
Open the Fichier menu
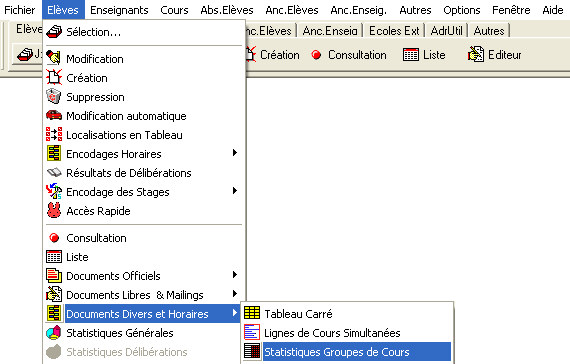[20, 10]
